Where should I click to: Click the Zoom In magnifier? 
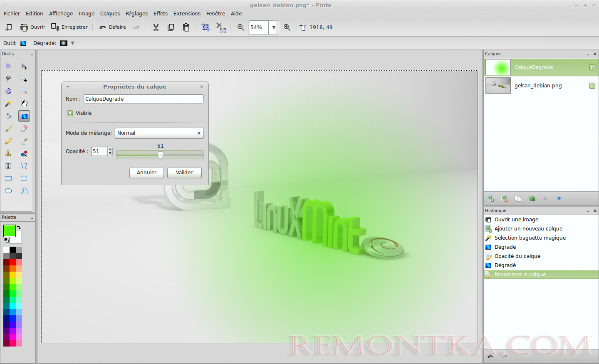click(287, 27)
